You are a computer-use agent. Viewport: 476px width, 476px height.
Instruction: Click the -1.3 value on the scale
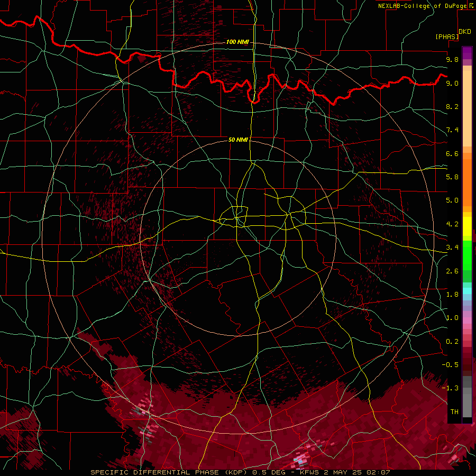(450, 388)
